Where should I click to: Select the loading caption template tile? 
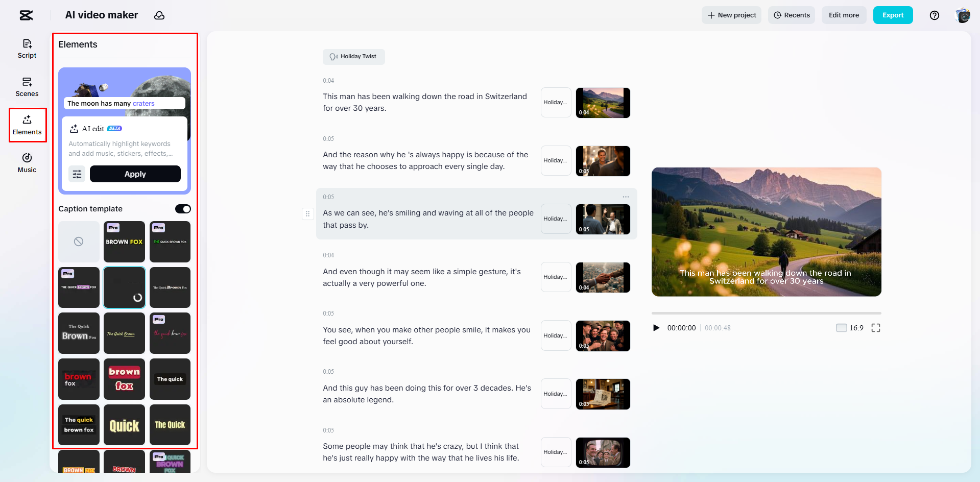(124, 287)
